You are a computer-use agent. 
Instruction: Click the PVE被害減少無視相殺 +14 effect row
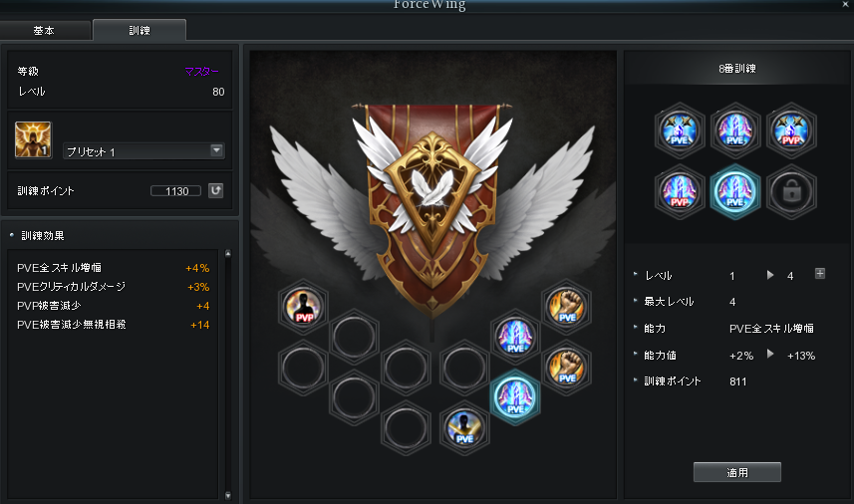(113, 325)
